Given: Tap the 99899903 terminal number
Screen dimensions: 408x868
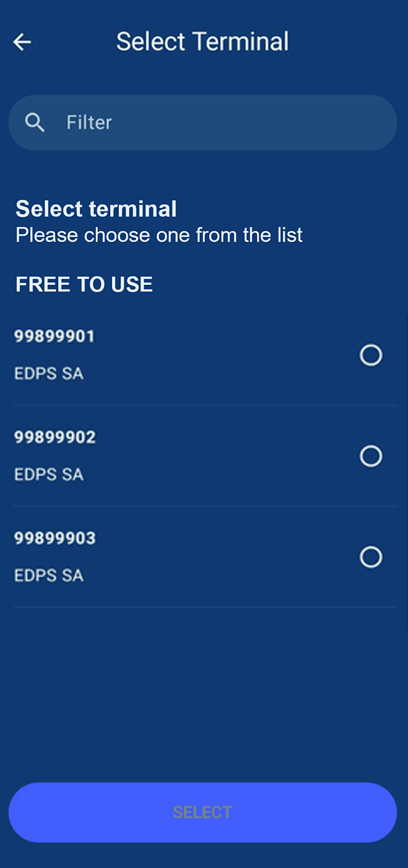Looking at the screenshot, I should click(x=55, y=538).
